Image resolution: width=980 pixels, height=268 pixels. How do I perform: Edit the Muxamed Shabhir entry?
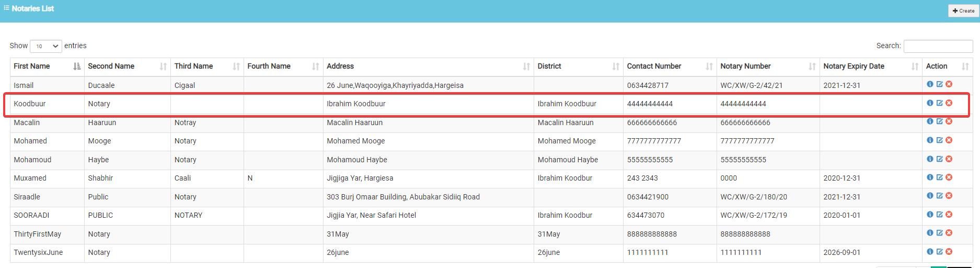(939, 177)
